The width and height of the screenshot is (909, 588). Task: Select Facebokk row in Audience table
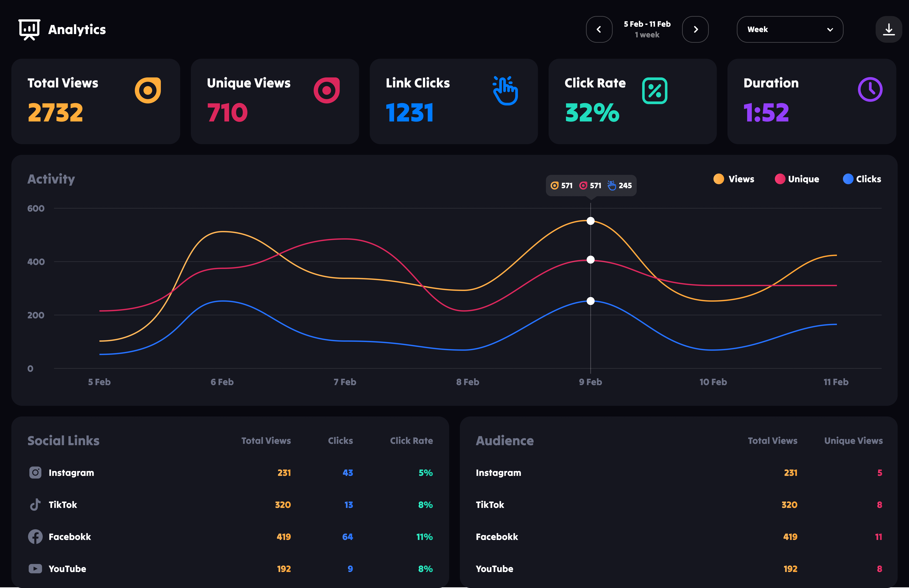[679, 537]
